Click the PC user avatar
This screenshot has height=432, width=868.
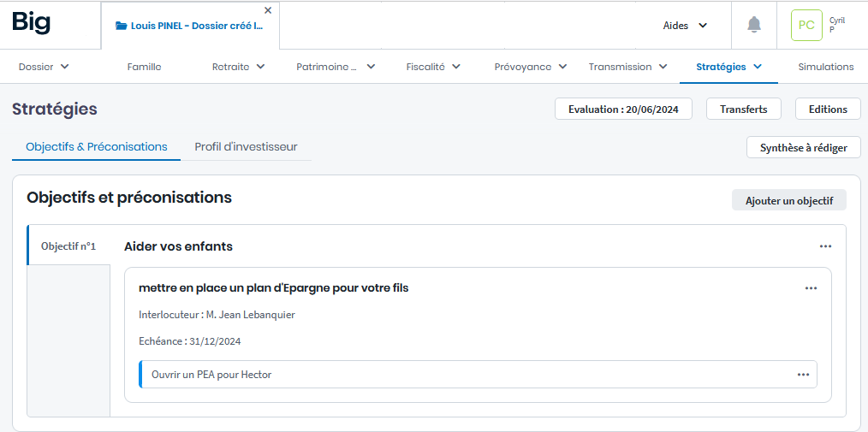[806, 26]
